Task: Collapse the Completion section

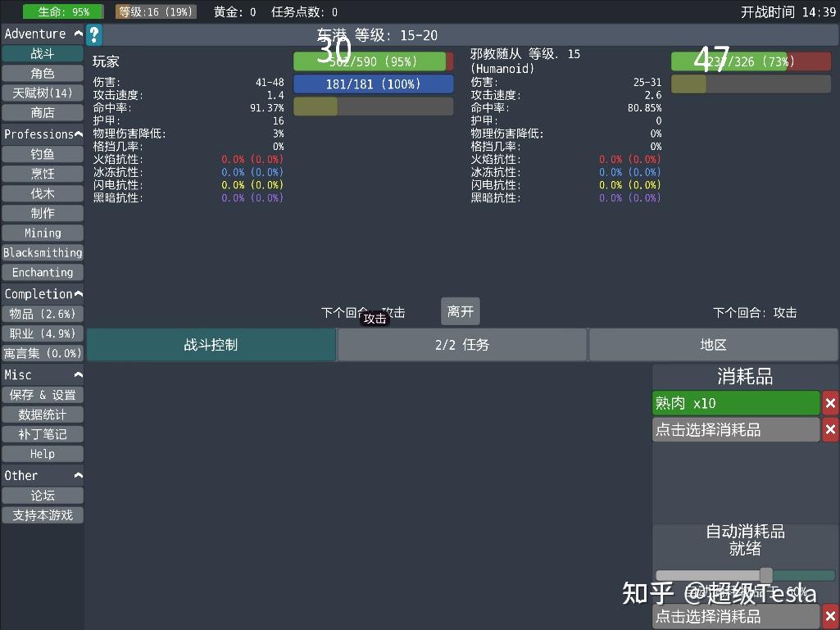Action: [x=78, y=293]
